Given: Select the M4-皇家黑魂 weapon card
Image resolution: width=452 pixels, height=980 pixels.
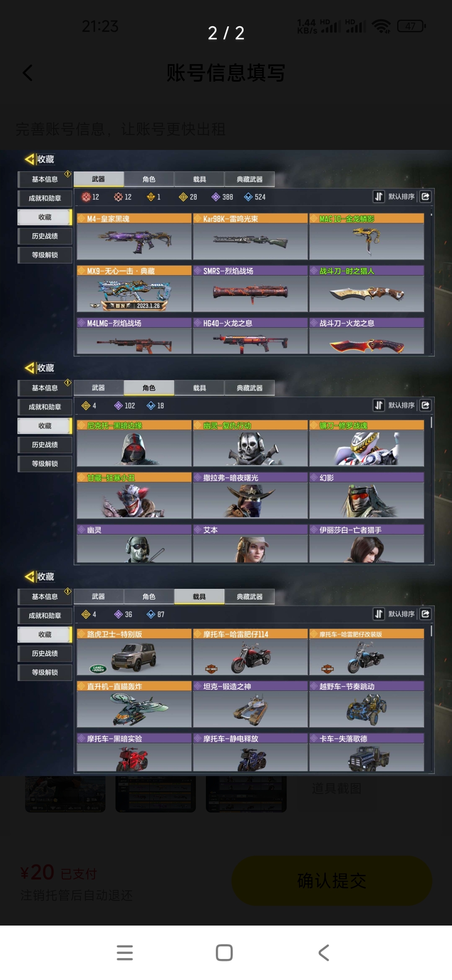Looking at the screenshot, I should (x=134, y=237).
